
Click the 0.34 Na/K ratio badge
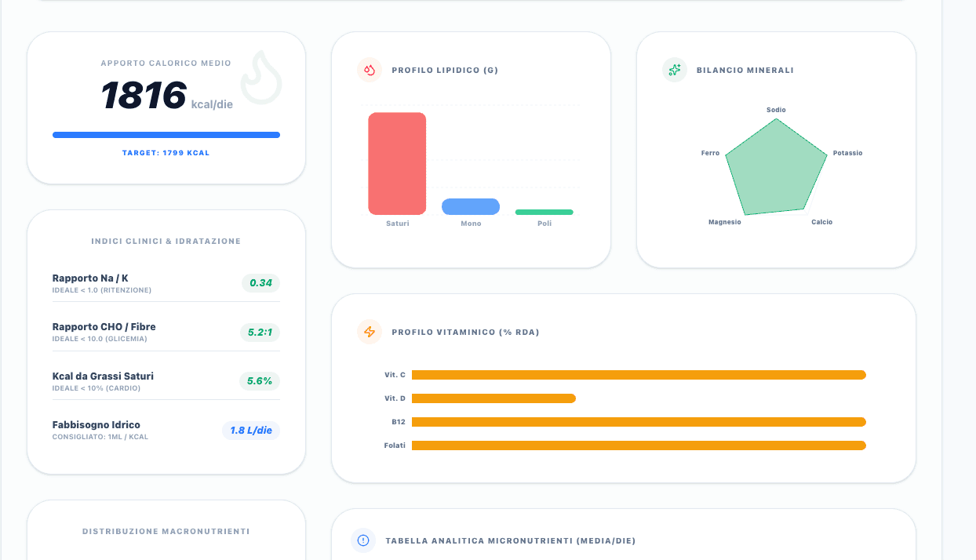click(x=260, y=283)
